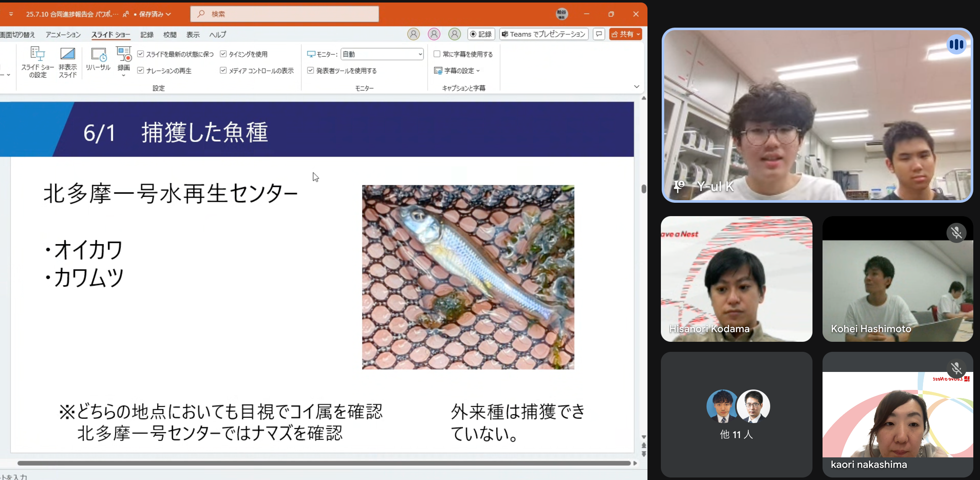Go to previous slide double-arrow

pos(644,446)
